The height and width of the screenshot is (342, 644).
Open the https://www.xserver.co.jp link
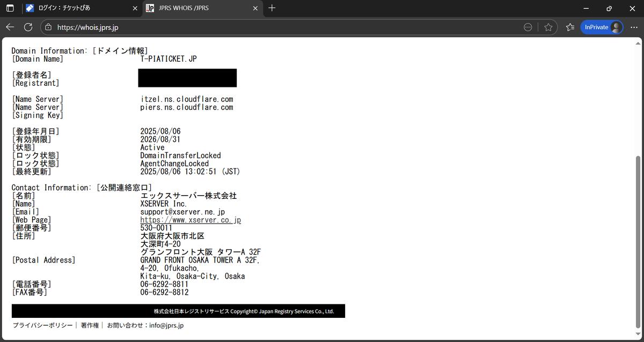[x=191, y=220]
